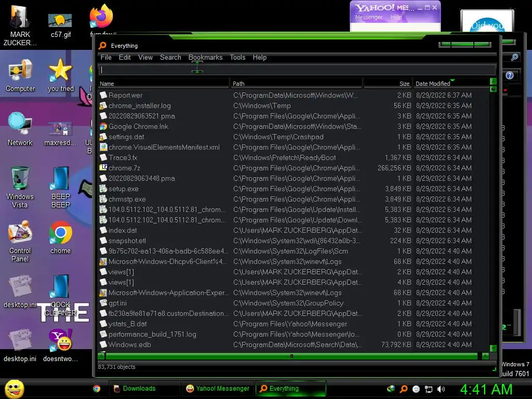Open the Messenger menu in Yahoo window
This screenshot has height=399, width=532.
[368, 17]
